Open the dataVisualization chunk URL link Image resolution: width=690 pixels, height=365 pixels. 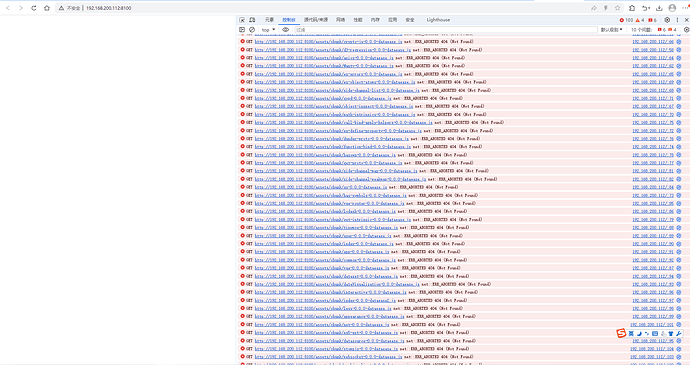[x=337, y=284]
